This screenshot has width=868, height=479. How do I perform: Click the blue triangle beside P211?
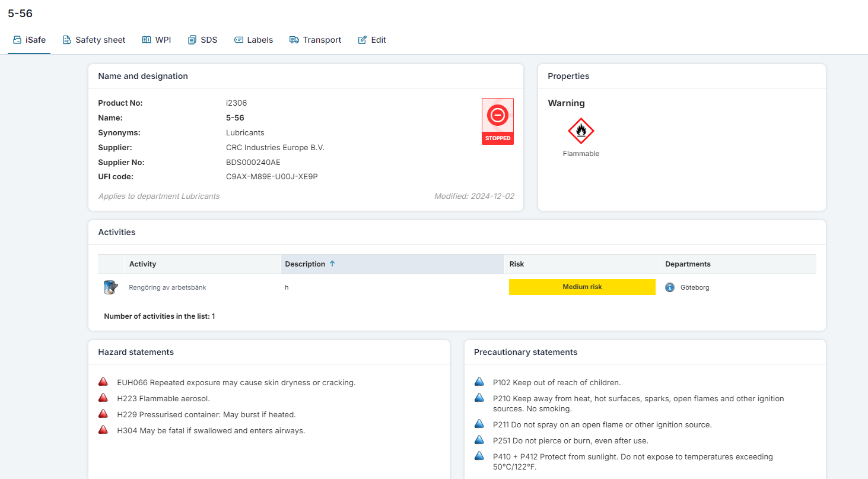point(479,424)
